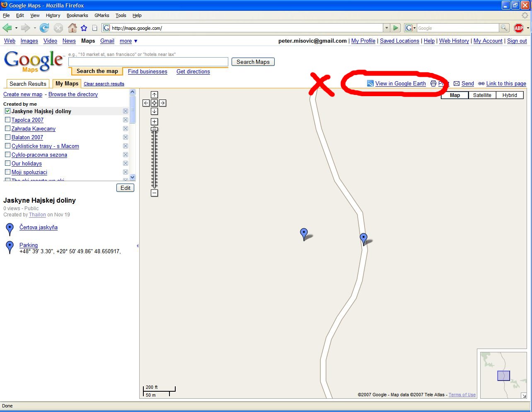Open the History menu
This screenshot has height=412, width=532.
[53, 15]
